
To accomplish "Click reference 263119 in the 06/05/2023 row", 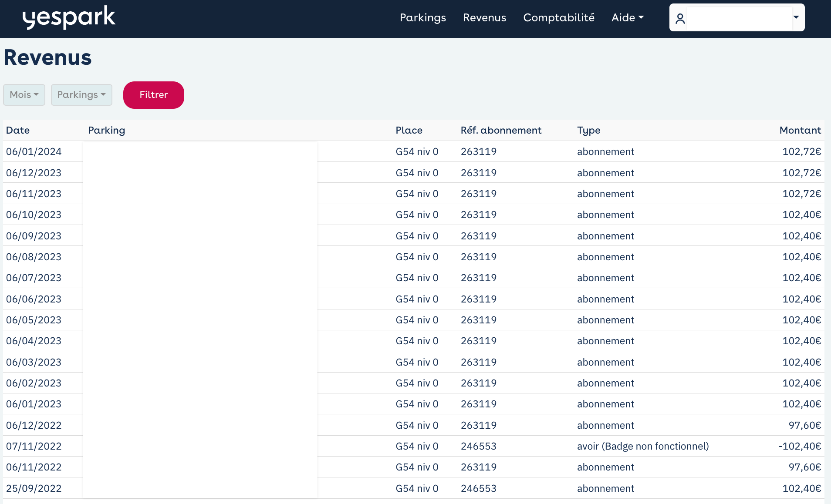I will pos(479,320).
